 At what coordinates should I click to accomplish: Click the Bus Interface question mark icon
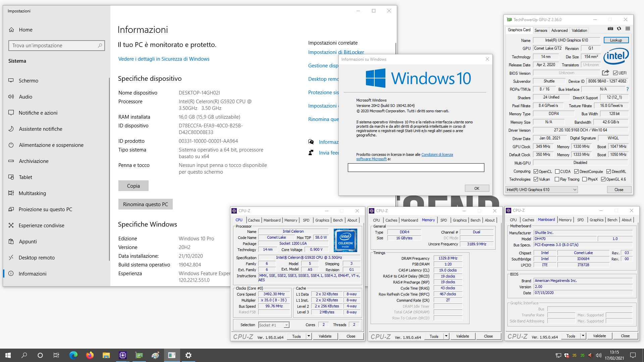[627, 89]
